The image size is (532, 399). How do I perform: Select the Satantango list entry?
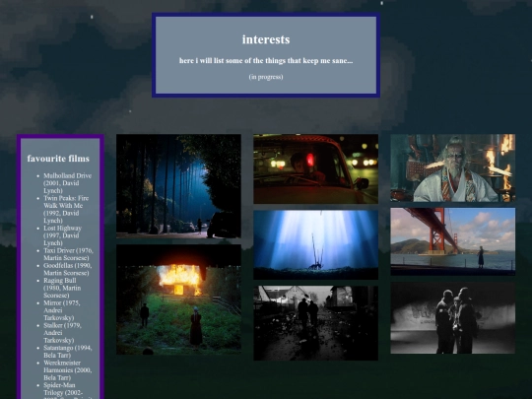[68, 351]
